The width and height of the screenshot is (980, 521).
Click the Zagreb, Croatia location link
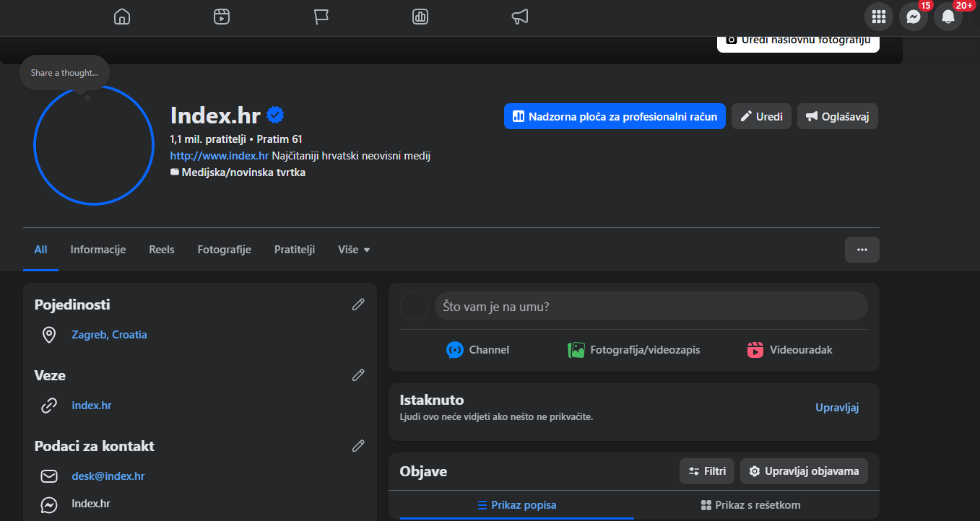coord(109,335)
